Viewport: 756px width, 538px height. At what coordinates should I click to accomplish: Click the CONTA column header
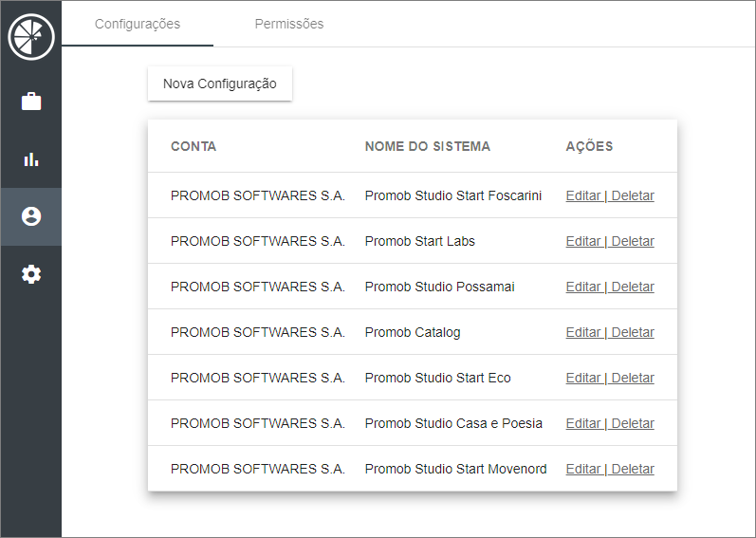tap(194, 146)
